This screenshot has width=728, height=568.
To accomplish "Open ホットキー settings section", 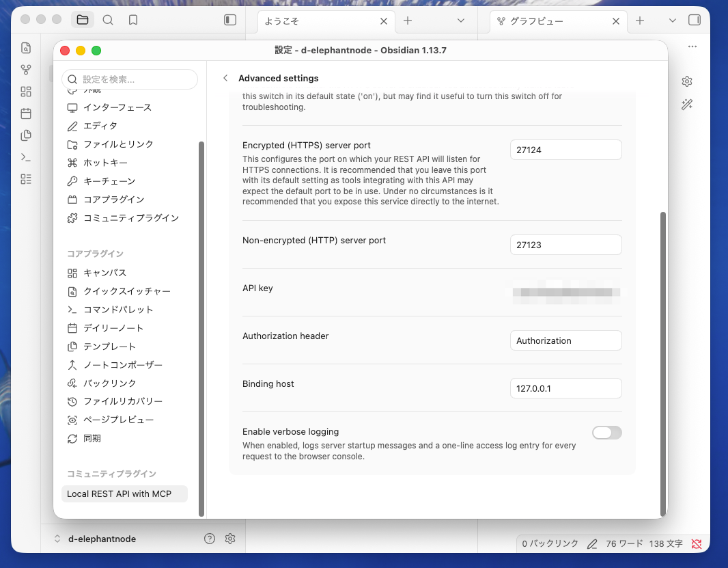I will pyautogui.click(x=124, y=163).
